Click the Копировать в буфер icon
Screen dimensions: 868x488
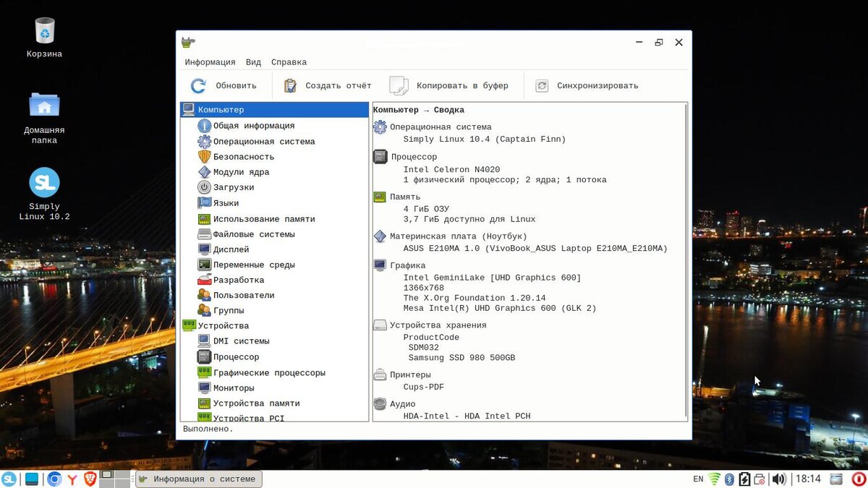(x=399, y=86)
